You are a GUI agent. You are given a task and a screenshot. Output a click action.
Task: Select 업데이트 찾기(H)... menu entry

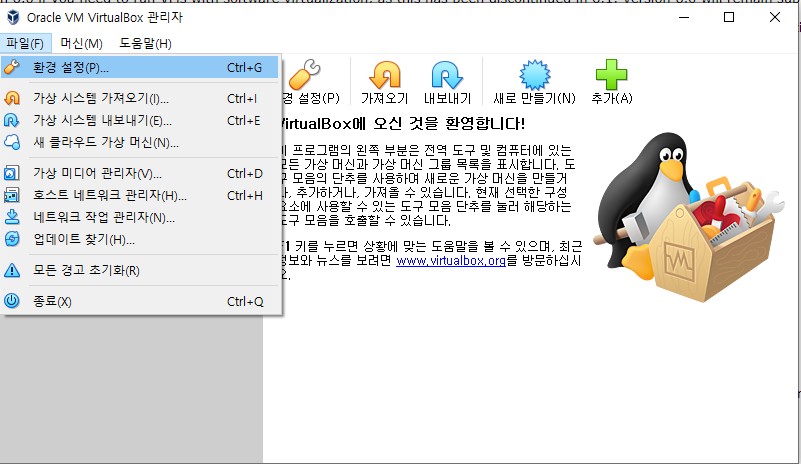pos(139,239)
